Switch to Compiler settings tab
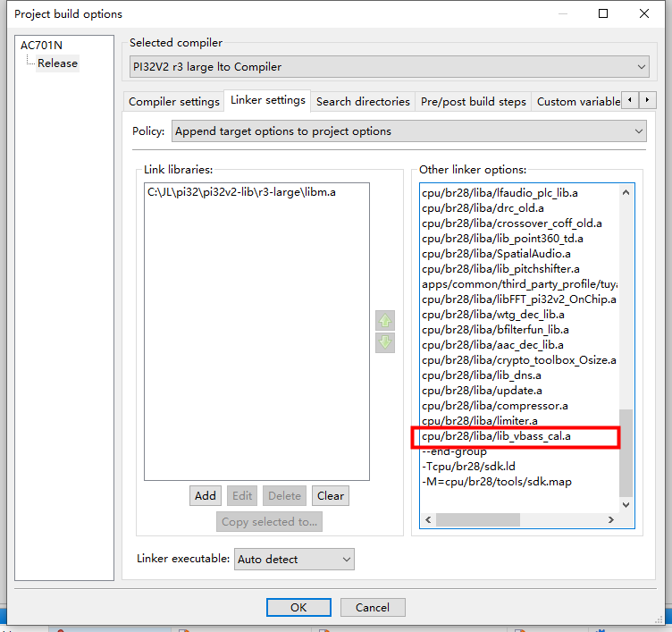 (174, 102)
